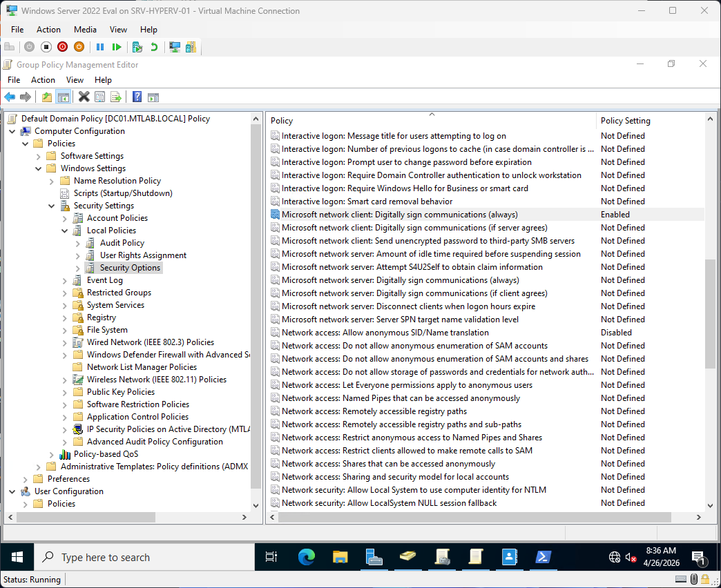Viewport: 721px width, 588px height.
Task: Click the Forward arrow in Group Policy toolbar
Action: tap(26, 97)
